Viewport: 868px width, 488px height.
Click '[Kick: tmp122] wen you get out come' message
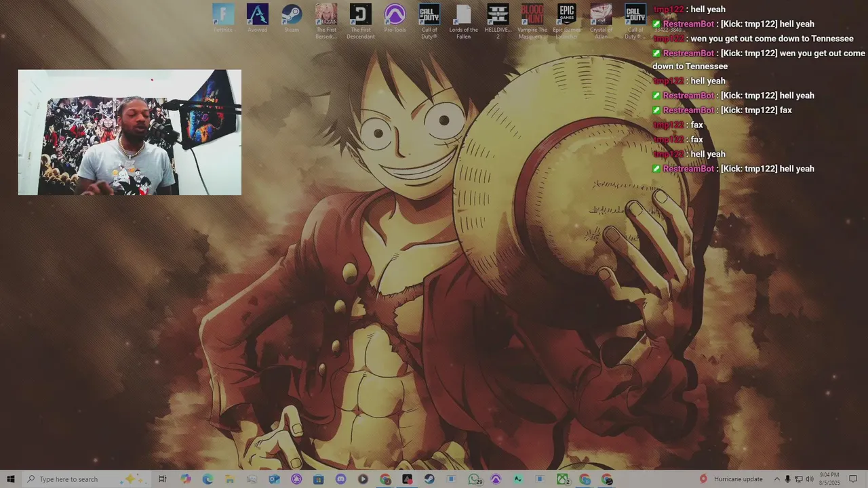793,53
